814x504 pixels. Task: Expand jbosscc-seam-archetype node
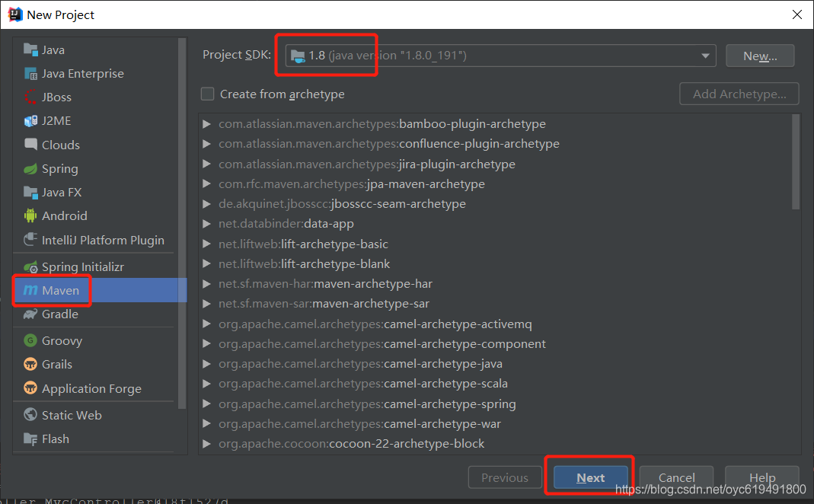coord(206,204)
